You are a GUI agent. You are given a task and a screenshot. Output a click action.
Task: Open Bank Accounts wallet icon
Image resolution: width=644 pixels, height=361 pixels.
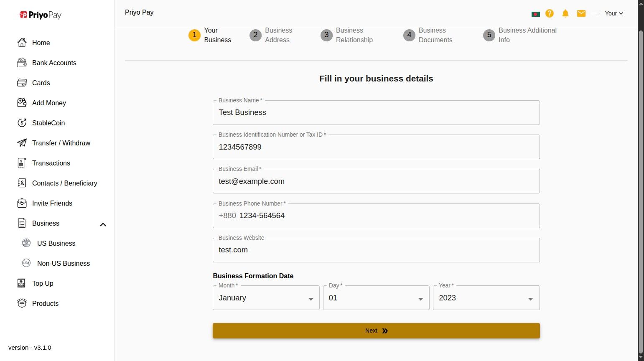22,63
